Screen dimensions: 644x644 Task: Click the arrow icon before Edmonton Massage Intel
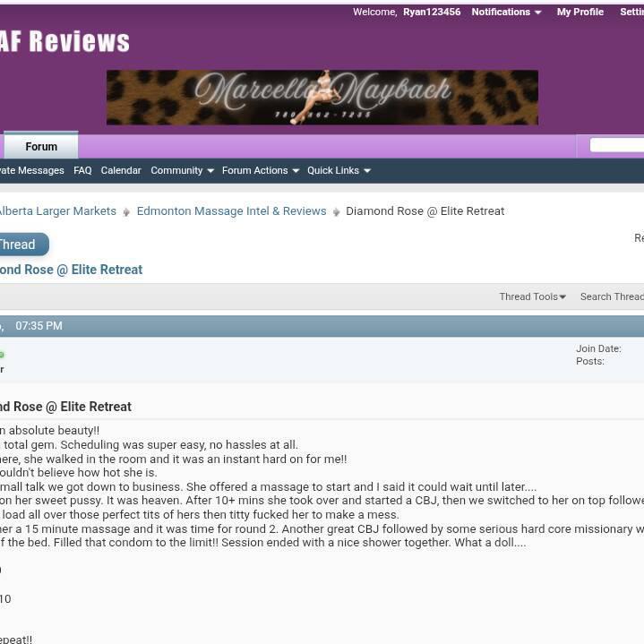point(126,212)
